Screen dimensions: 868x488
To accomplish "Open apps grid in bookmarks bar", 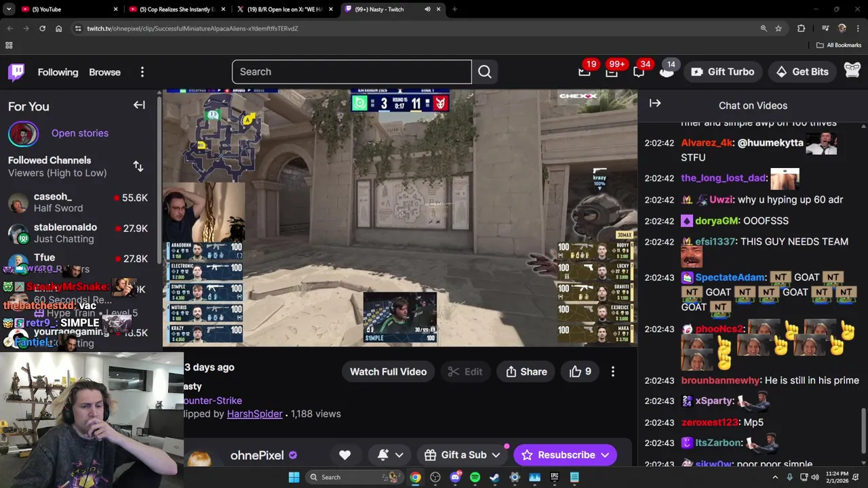I will [9, 45].
